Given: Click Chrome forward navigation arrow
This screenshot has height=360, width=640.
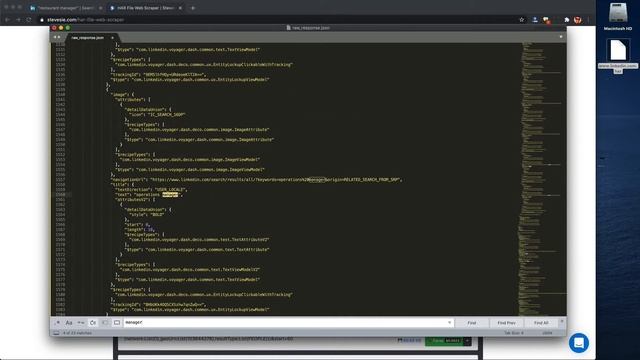Looking at the screenshot, I should coord(18,20).
